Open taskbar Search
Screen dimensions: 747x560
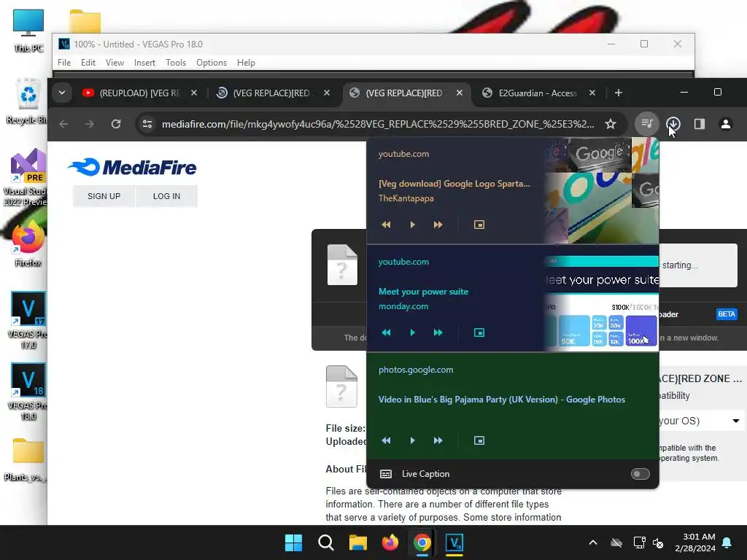pos(326,542)
